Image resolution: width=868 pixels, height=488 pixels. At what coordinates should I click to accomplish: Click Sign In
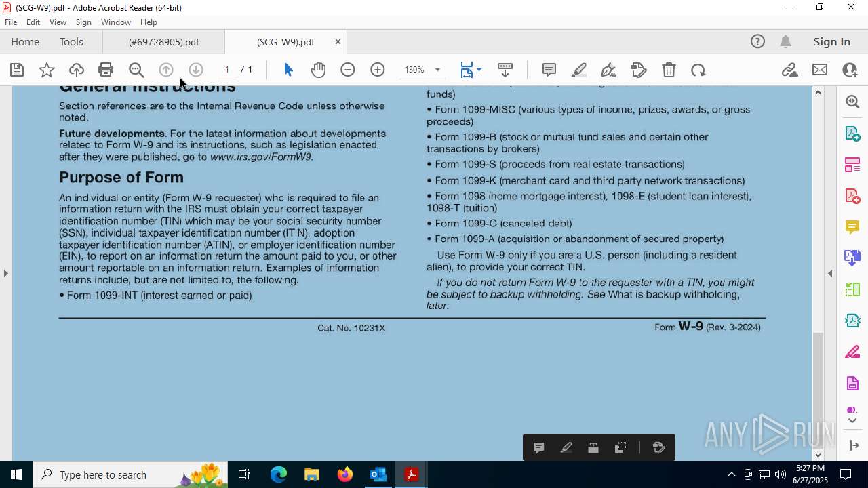831,41
